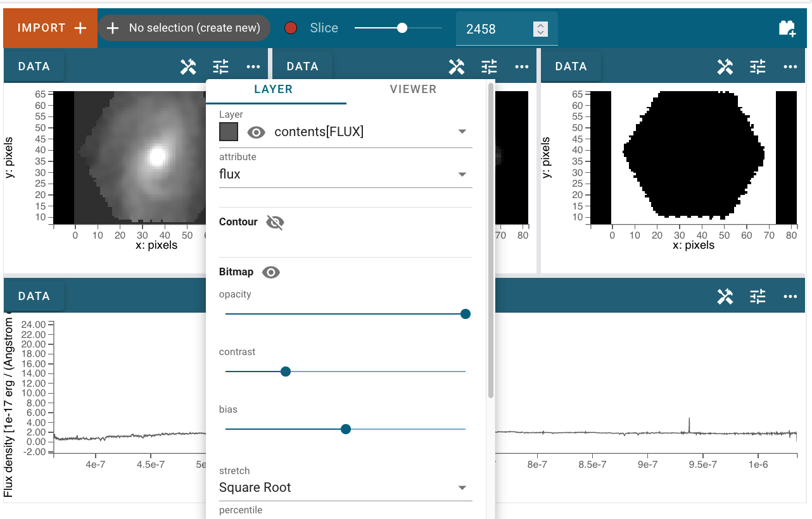
Task: Click the slice number field showing 2458
Action: [495, 29]
